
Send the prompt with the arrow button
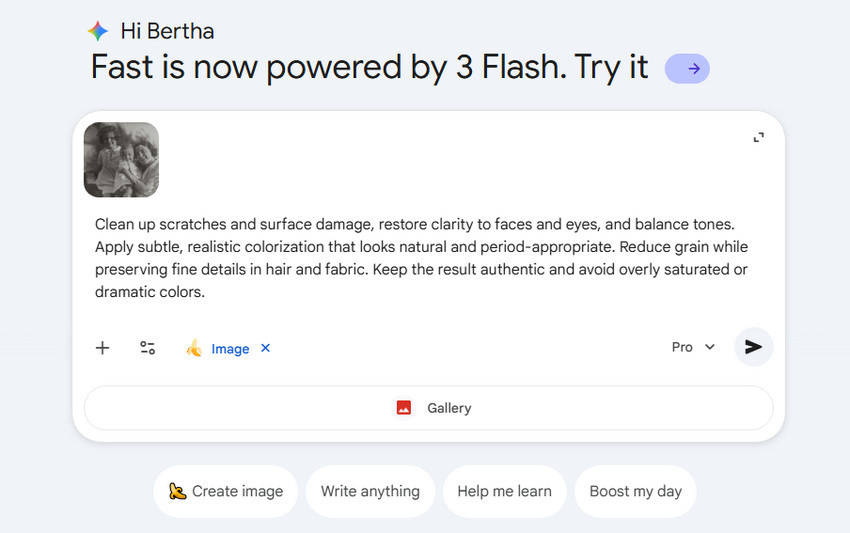tap(753, 347)
